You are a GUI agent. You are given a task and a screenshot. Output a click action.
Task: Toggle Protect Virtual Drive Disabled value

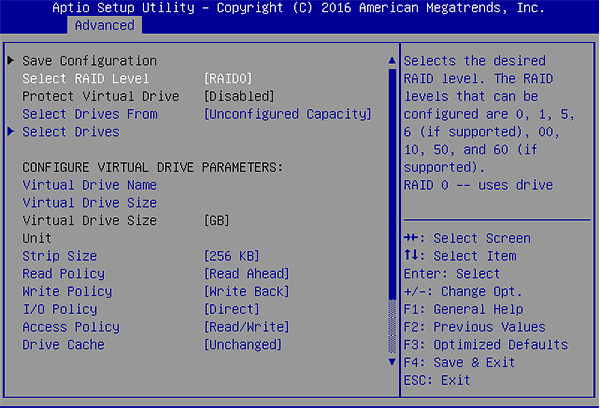coord(238,97)
